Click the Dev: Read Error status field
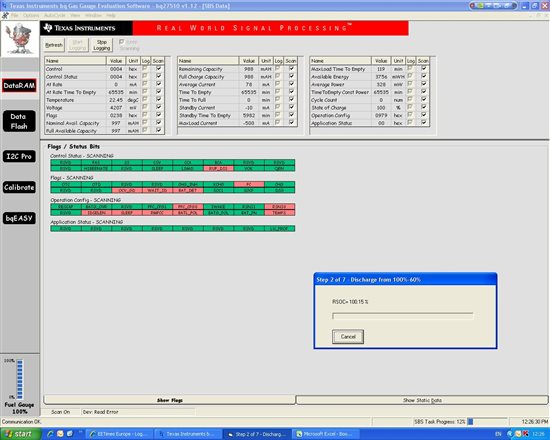The image size is (550, 440). pos(138,412)
